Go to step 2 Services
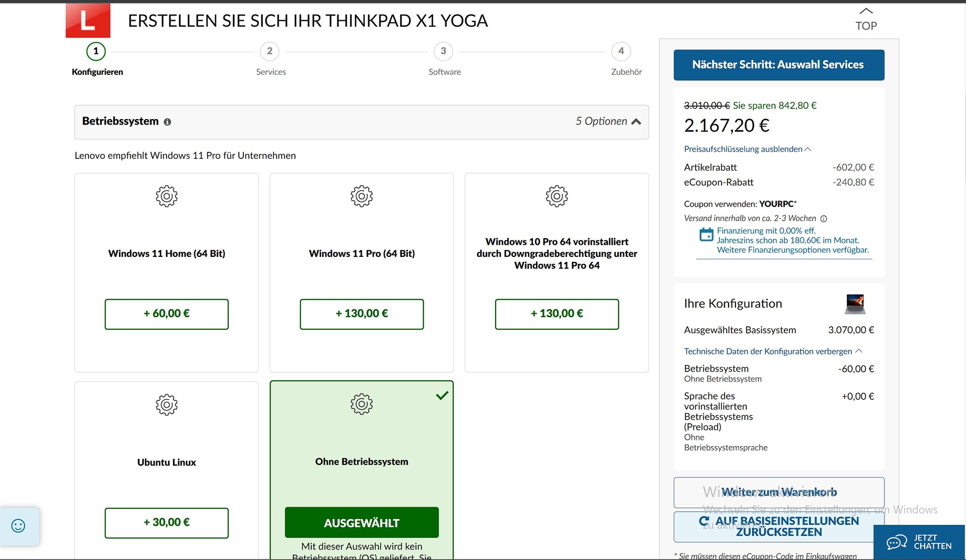 pyautogui.click(x=270, y=51)
